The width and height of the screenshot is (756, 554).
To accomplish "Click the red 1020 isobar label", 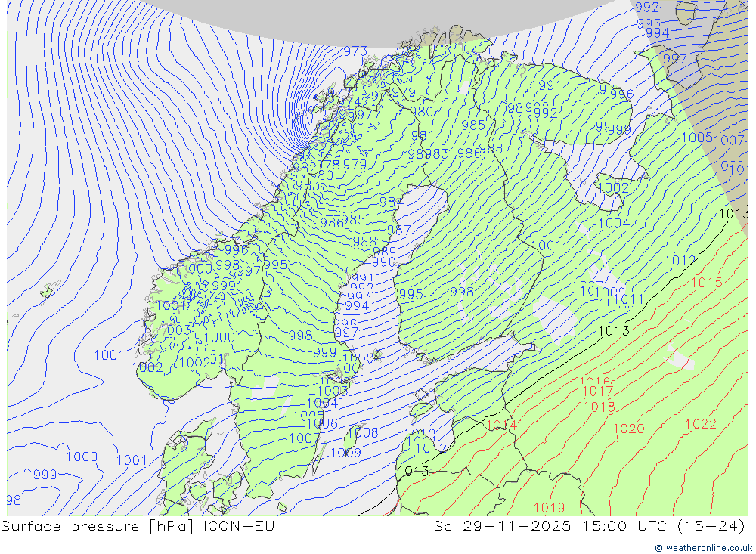I will point(628,429).
